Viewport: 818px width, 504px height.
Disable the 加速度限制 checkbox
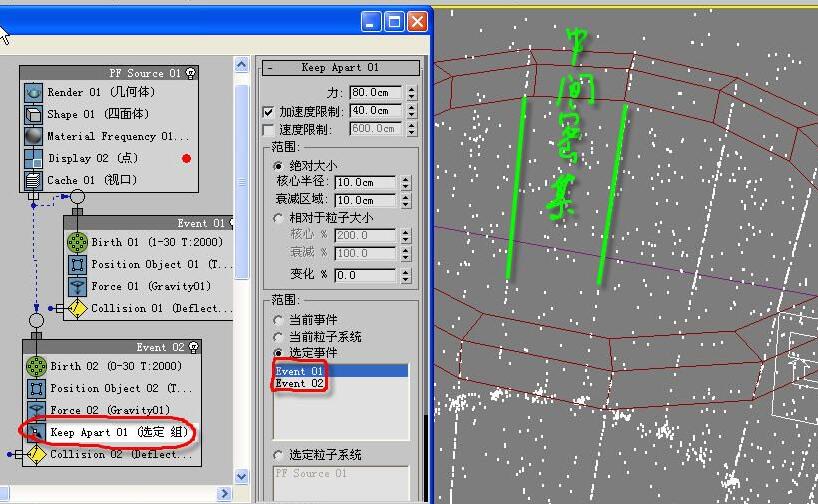(268, 111)
